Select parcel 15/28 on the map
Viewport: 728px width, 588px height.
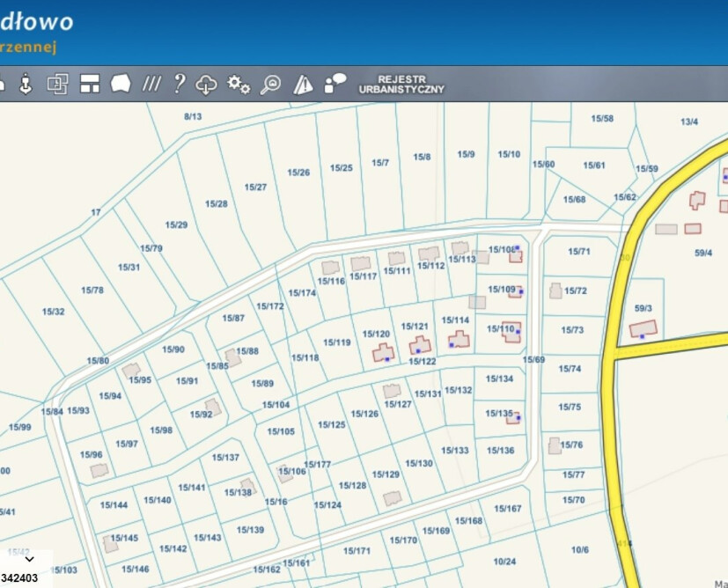pos(217,204)
